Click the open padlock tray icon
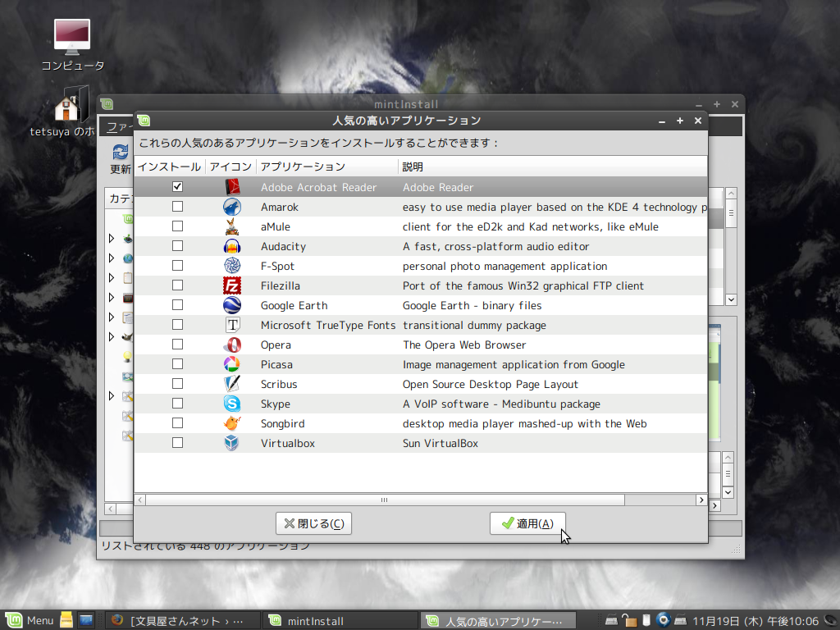Viewport: 840px width, 630px height. pos(629,620)
